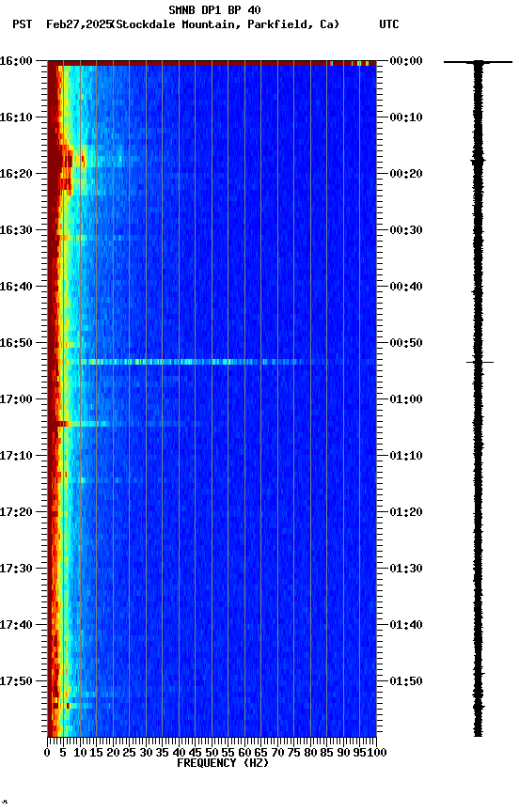Image resolution: width=519 pixels, height=812 pixels.
Task: Click the 01:50 UTC time label
Action: [x=406, y=681]
